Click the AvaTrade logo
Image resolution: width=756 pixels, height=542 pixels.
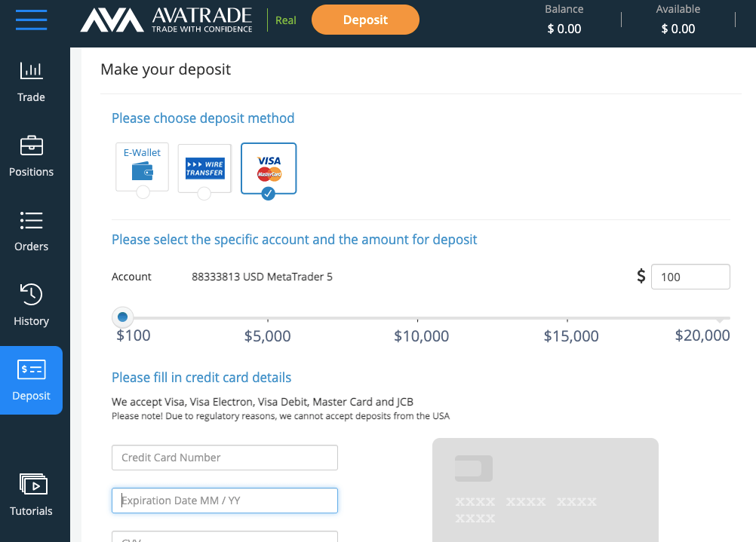(x=166, y=20)
